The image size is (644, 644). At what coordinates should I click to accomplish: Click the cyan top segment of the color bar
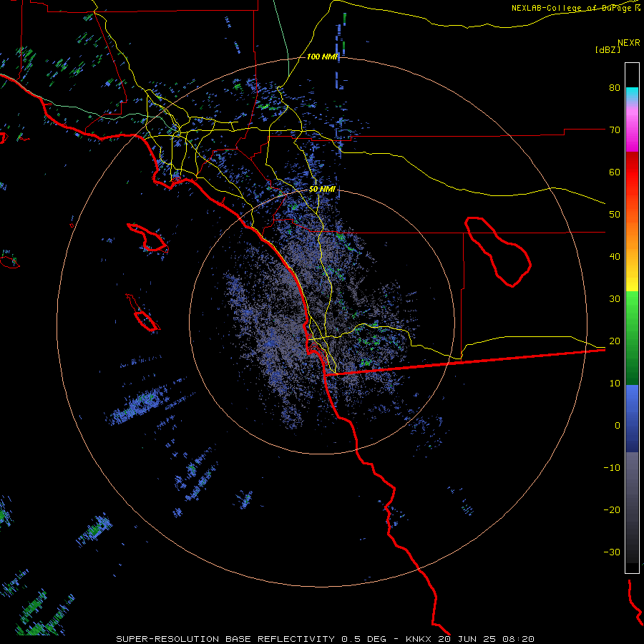pos(632,94)
